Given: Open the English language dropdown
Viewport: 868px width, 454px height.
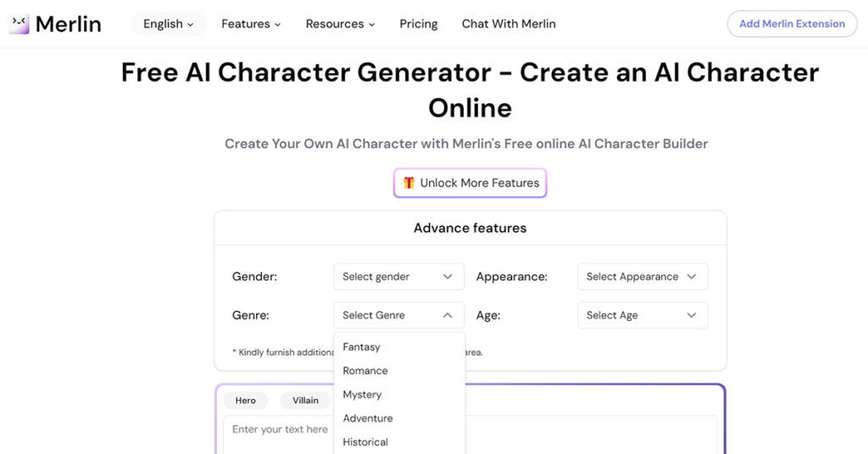Looking at the screenshot, I should 169,24.
